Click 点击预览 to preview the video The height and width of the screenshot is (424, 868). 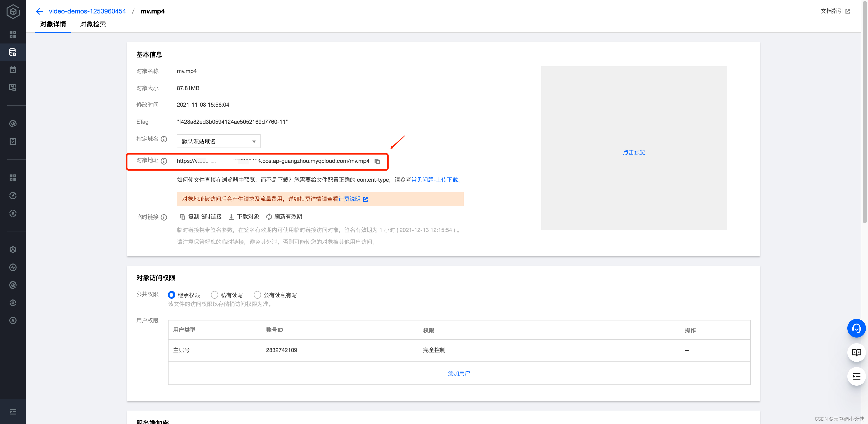coord(634,152)
